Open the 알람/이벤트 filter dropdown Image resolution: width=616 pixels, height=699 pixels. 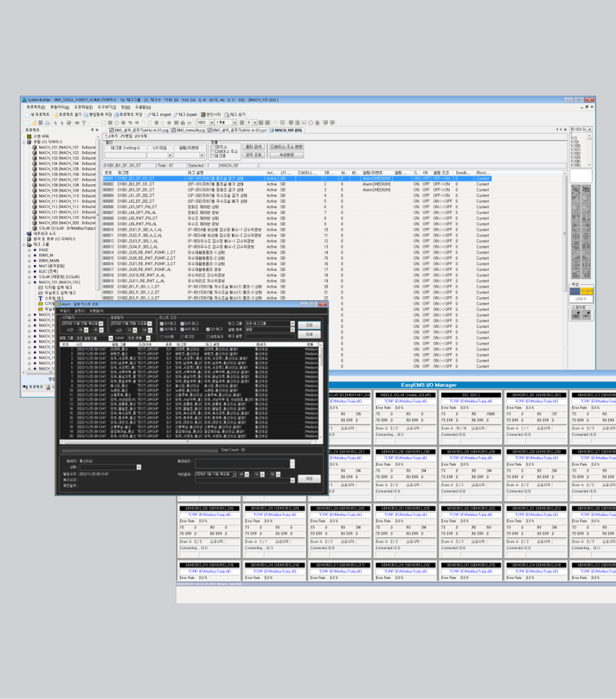[202, 156]
